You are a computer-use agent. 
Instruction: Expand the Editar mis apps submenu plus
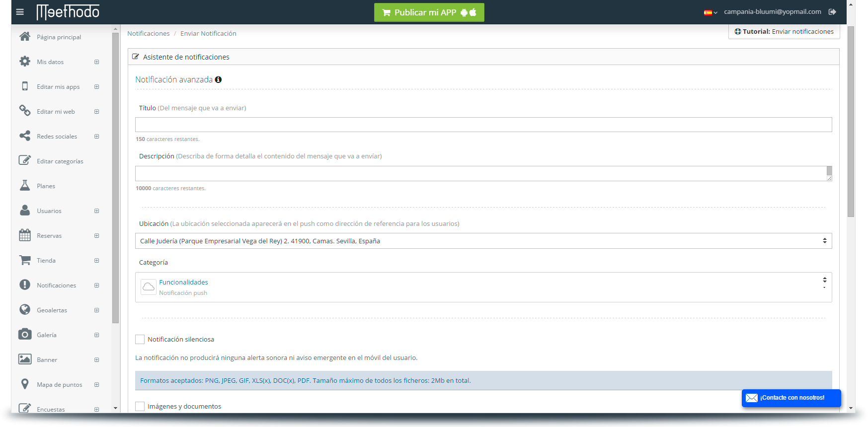point(97,87)
